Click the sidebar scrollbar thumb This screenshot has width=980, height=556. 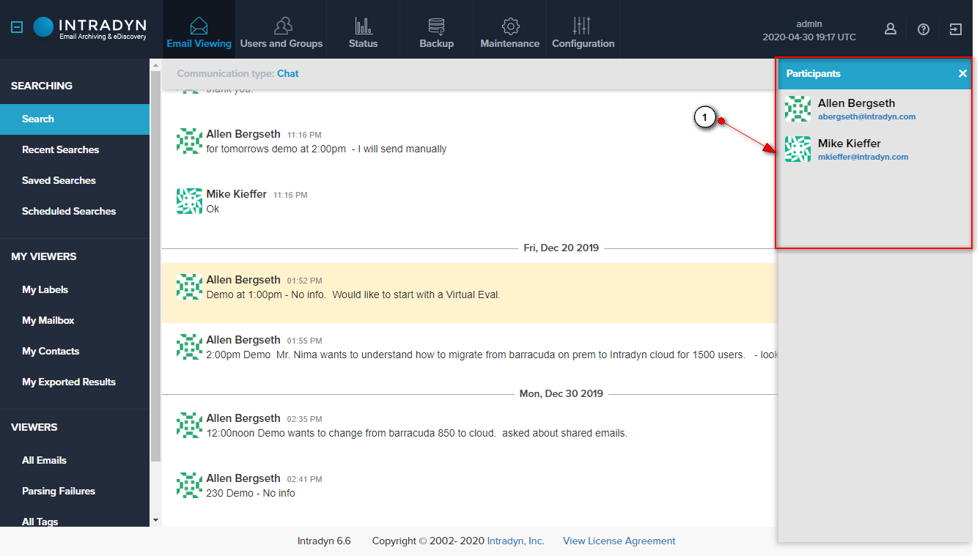[x=155, y=267]
